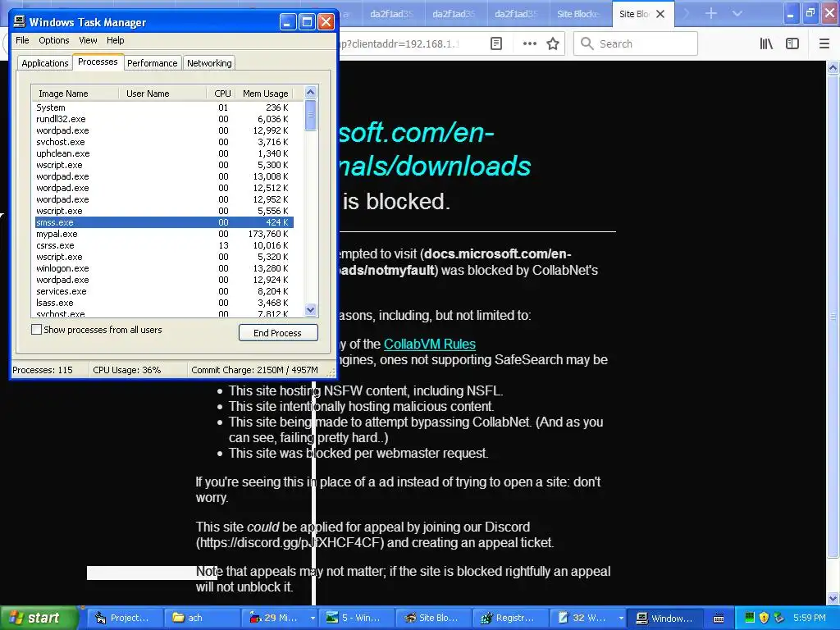Click yellow security shield tray icon
The height and width of the screenshot is (630, 840).
point(764,618)
